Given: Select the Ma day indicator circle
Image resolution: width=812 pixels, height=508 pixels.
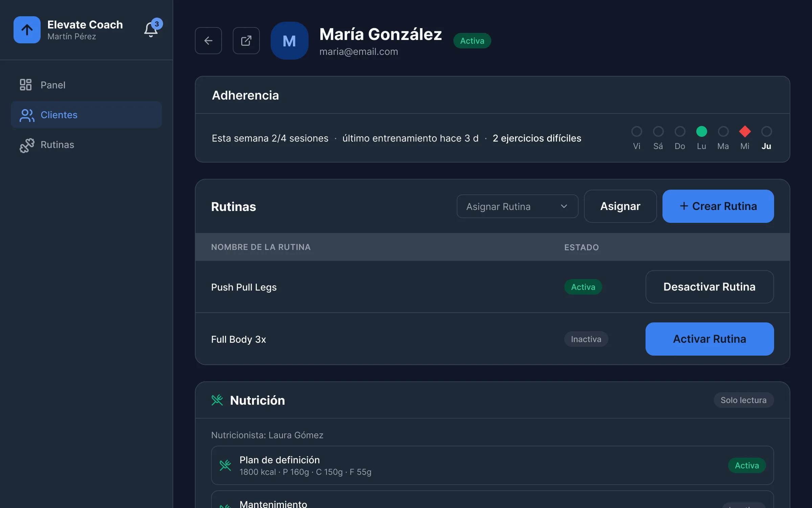Looking at the screenshot, I should pos(723,131).
